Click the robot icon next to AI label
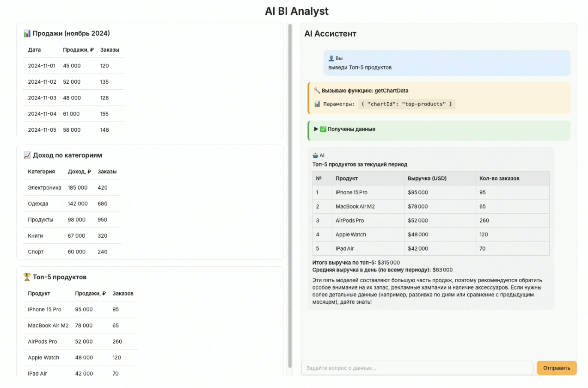The height and width of the screenshot is (388, 588). tap(315, 155)
